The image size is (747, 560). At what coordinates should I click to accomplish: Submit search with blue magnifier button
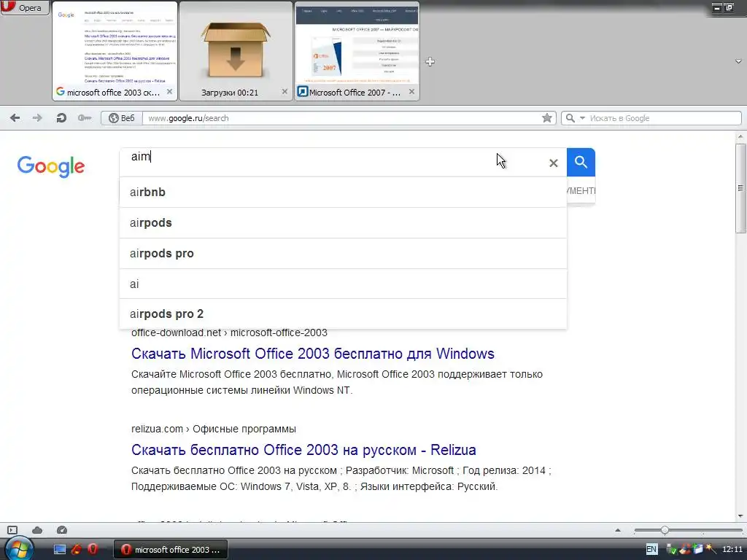tap(581, 163)
